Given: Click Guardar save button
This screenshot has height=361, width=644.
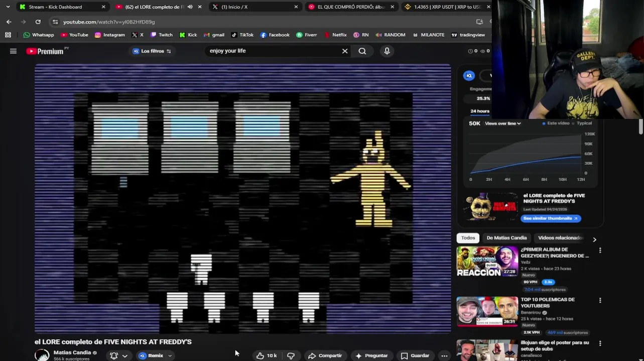Looking at the screenshot, I should [x=415, y=355].
